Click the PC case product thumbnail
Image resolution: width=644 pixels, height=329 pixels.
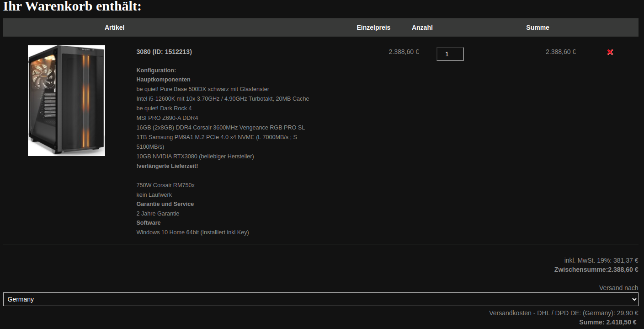click(x=66, y=101)
